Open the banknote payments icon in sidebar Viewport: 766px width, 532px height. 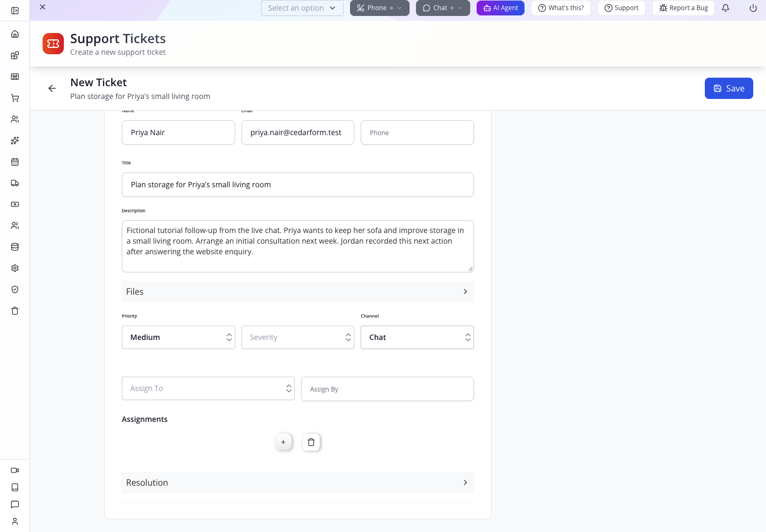click(x=15, y=204)
